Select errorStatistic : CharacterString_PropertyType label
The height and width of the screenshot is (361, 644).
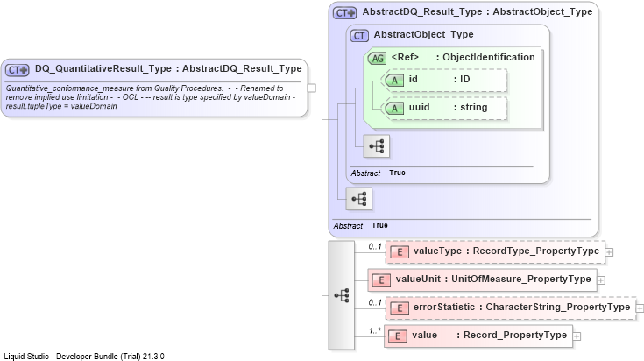[x=521, y=307]
